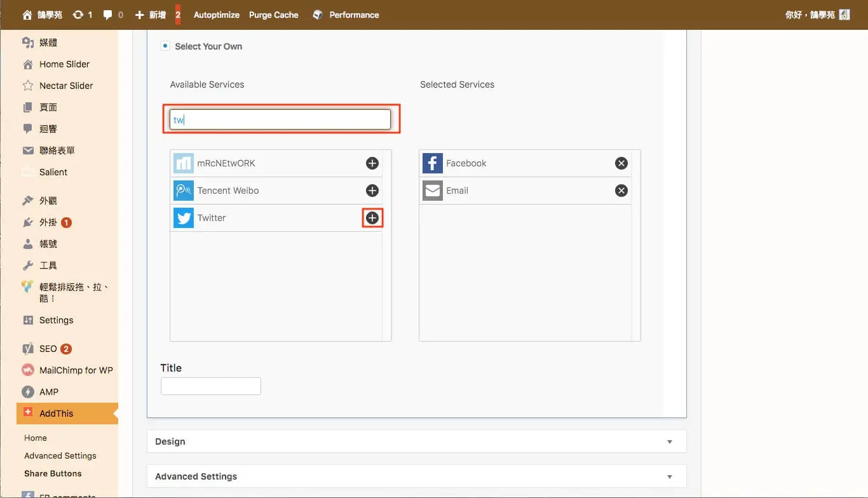The image size is (868, 498).
Task: Expand the Advanced Settings section
Action: (x=417, y=476)
